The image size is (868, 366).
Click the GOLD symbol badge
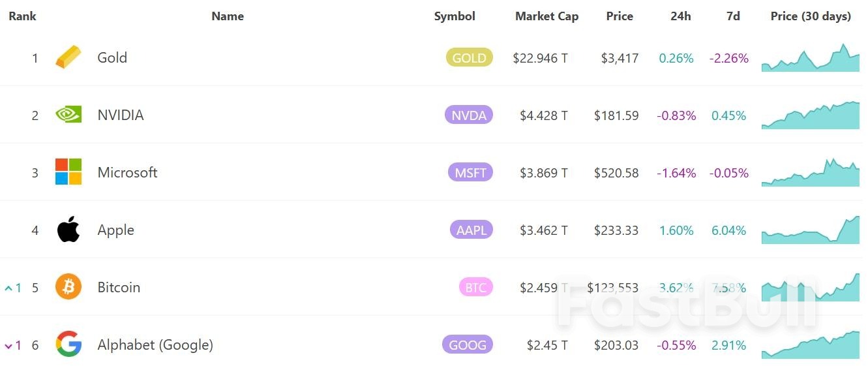469,57
